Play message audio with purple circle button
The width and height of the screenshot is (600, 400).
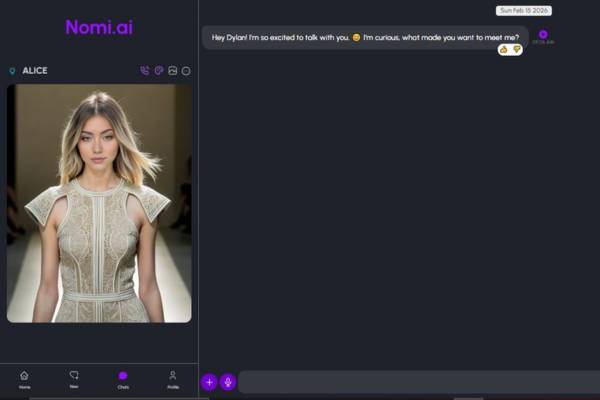(543, 34)
